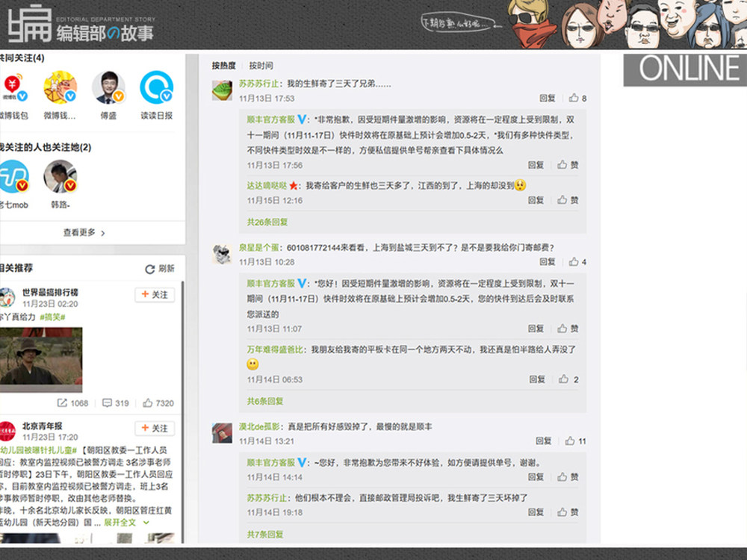Open 漠北de孤影's avatar picture

(x=222, y=433)
